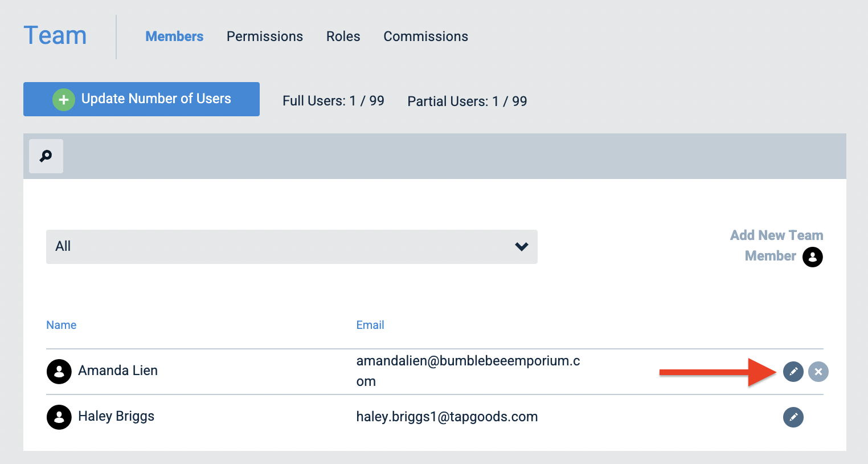The image size is (868, 464).
Task: Switch to the Members tab
Action: [x=174, y=36]
